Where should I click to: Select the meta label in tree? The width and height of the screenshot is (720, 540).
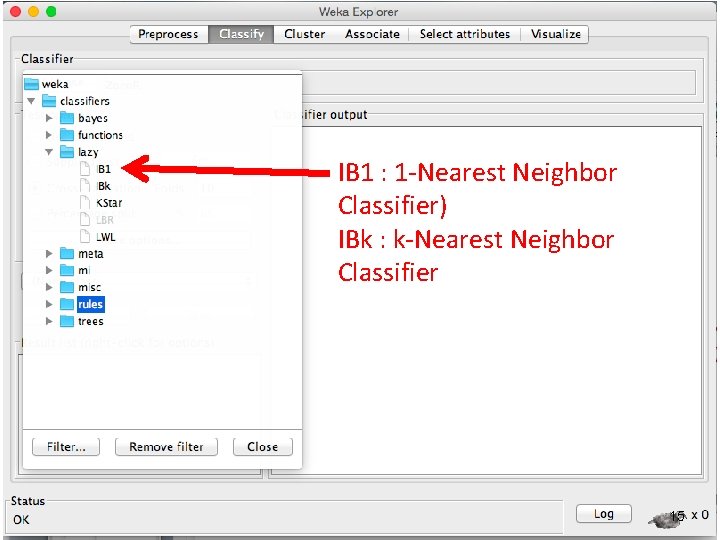pyautogui.click(x=91, y=253)
